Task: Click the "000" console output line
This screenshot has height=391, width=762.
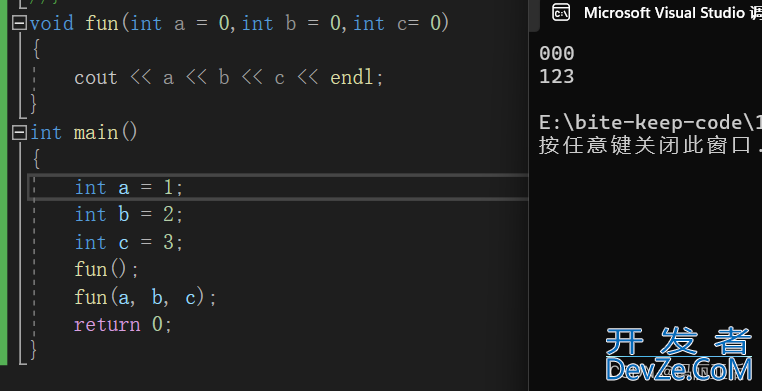Action: (x=557, y=53)
